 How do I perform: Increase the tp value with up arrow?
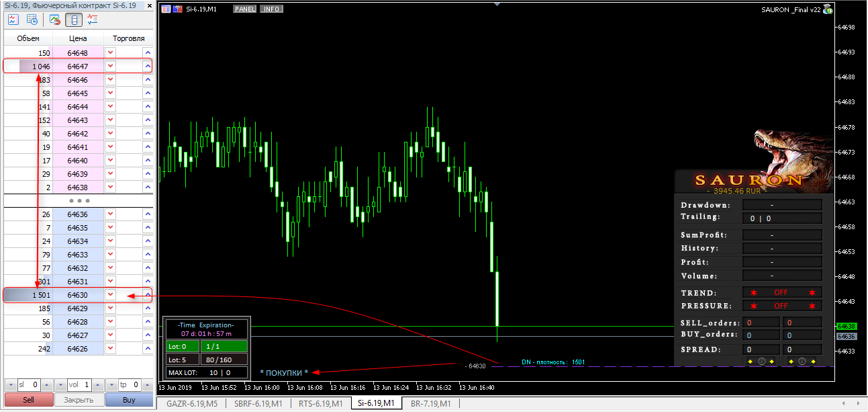coord(147,385)
